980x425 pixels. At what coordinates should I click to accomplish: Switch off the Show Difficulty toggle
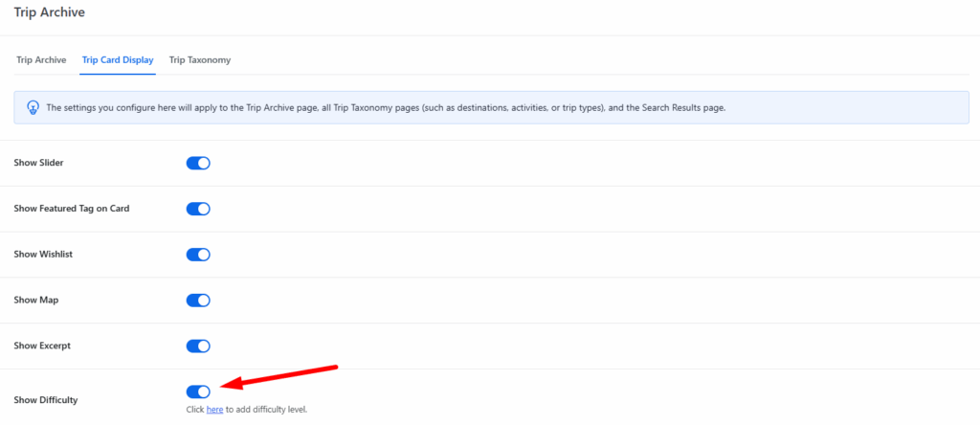(198, 391)
